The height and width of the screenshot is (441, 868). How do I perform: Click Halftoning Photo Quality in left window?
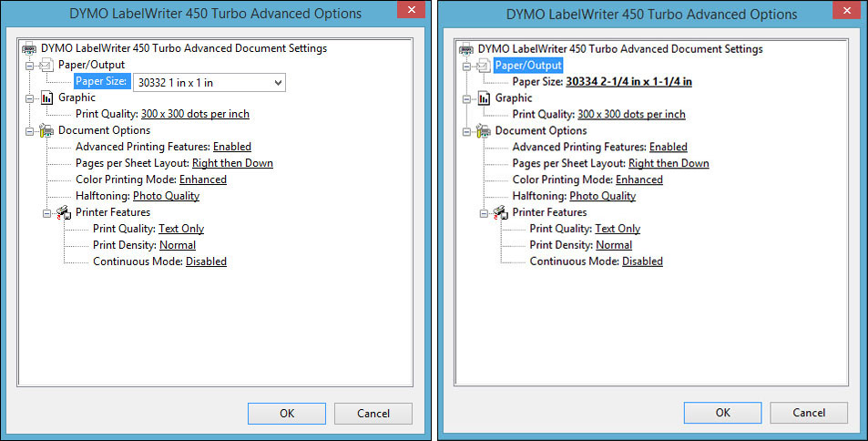point(166,196)
